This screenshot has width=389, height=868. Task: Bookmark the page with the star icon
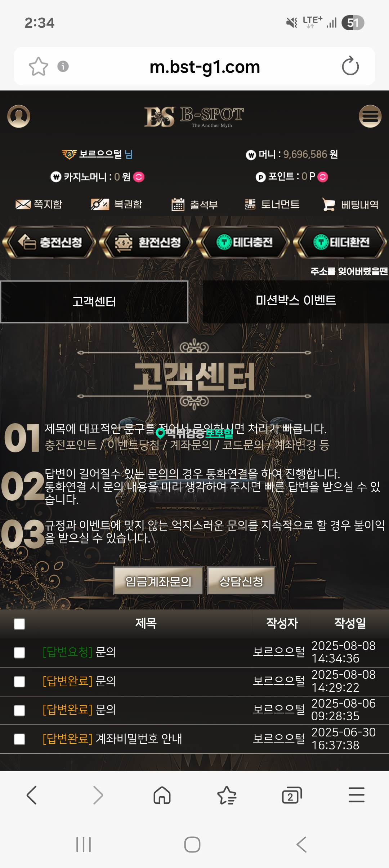38,66
